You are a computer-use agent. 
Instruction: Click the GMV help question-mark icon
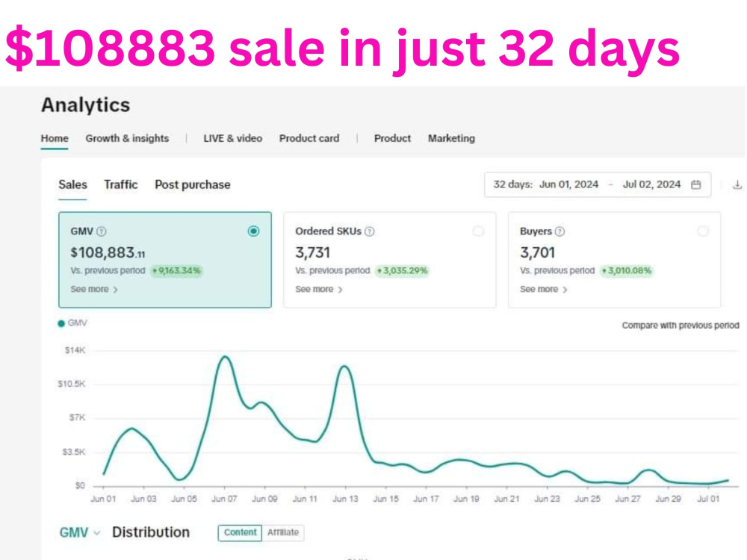pyautogui.click(x=102, y=231)
